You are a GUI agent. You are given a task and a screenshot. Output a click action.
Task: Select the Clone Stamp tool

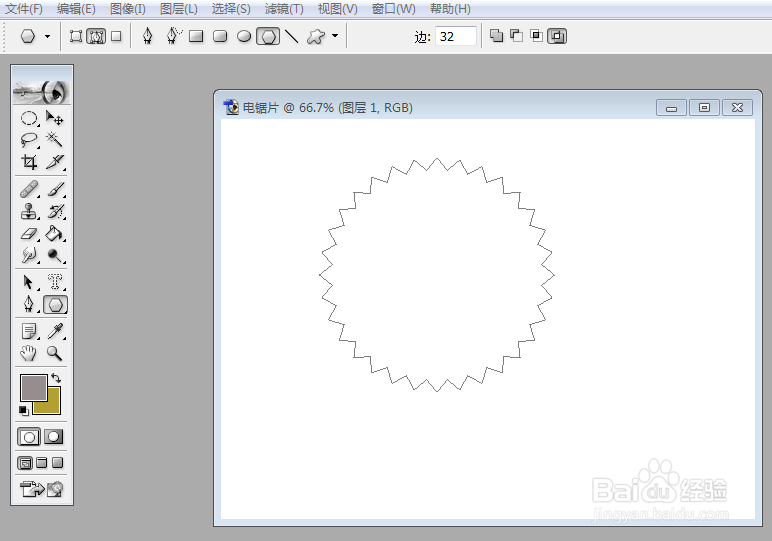[x=29, y=211]
